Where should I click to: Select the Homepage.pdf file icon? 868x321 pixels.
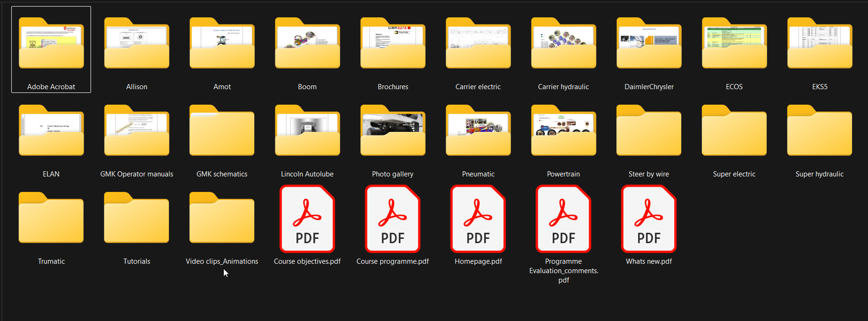tap(478, 219)
